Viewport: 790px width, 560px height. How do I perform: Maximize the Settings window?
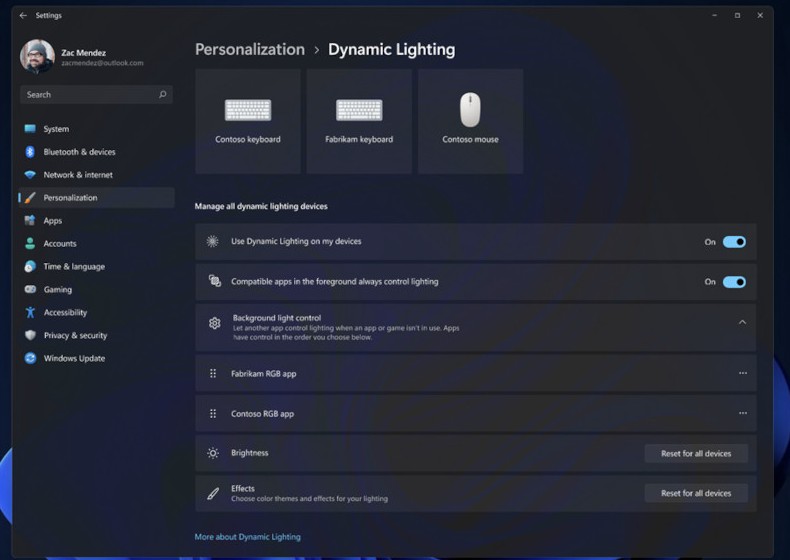[x=737, y=16]
